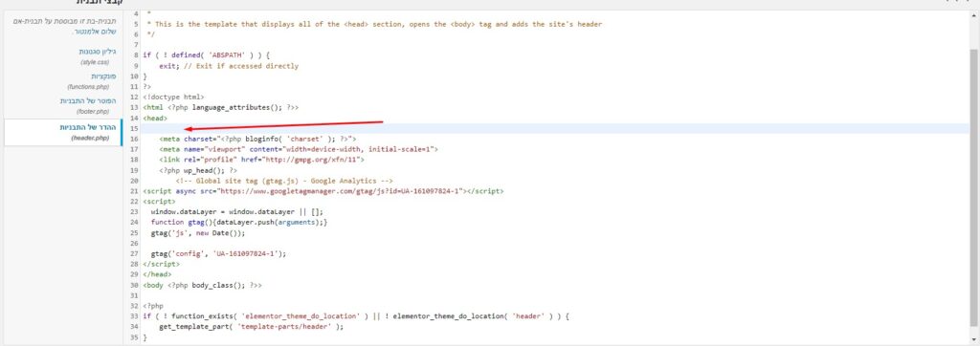Click the closing </head> tag line
This screenshot has height=346, width=980.
157,274
